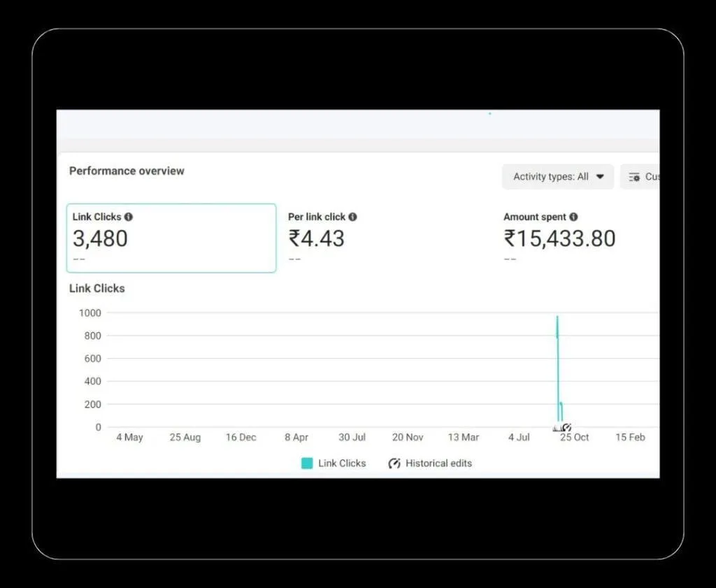Click info icon beside Per link click
The height and width of the screenshot is (588, 716).
tap(352, 217)
